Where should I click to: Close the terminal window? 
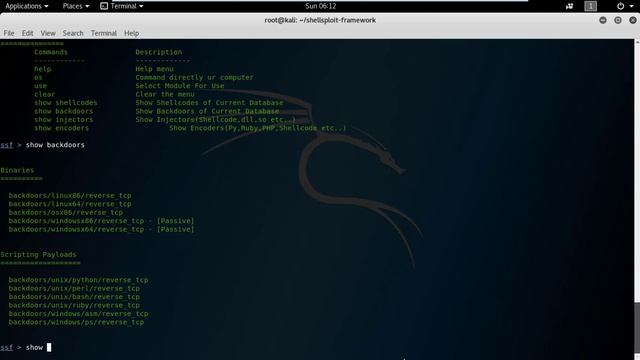coord(633,20)
